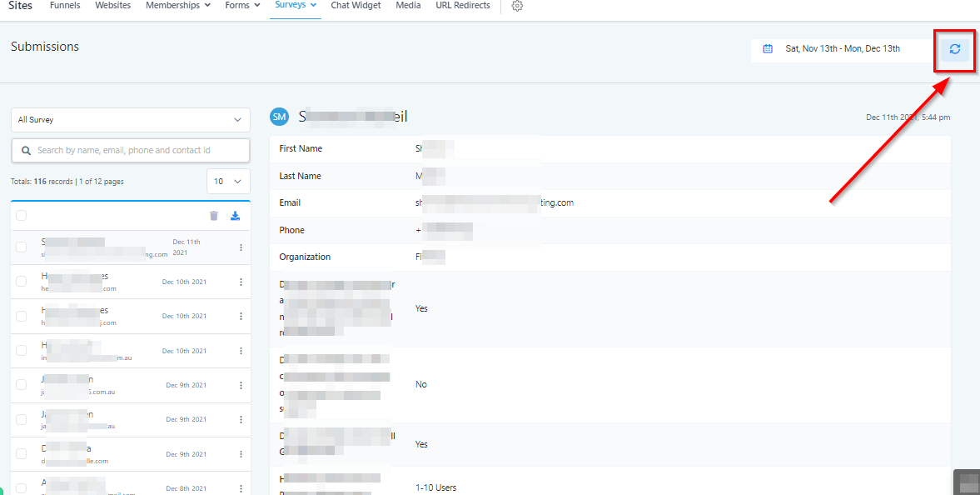Open the settings gear icon
980x495 pixels.
(517, 6)
